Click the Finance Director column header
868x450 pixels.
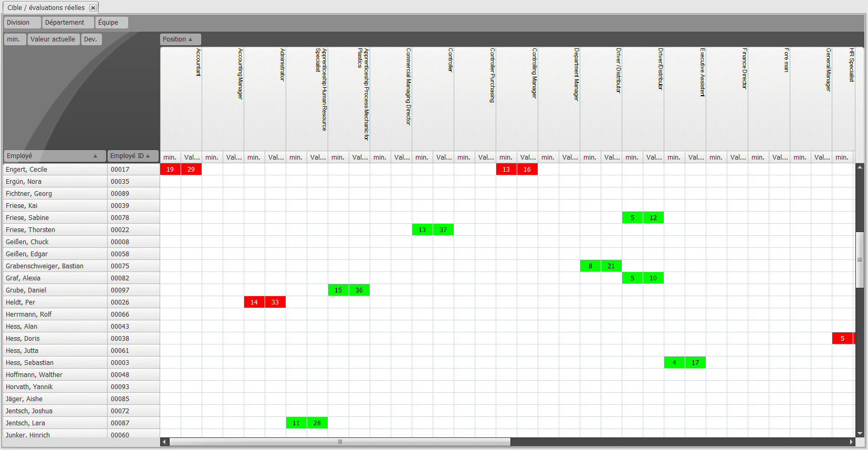pyautogui.click(x=727, y=99)
